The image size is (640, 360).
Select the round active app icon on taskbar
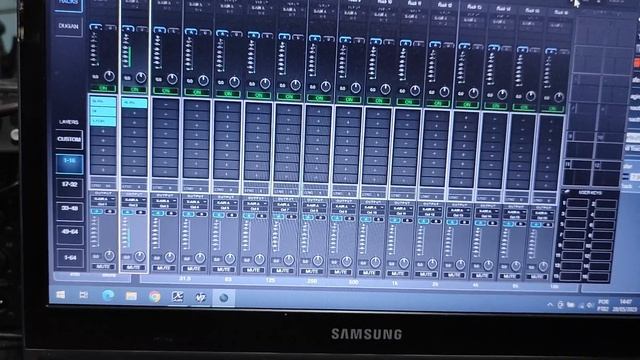(x=223, y=298)
